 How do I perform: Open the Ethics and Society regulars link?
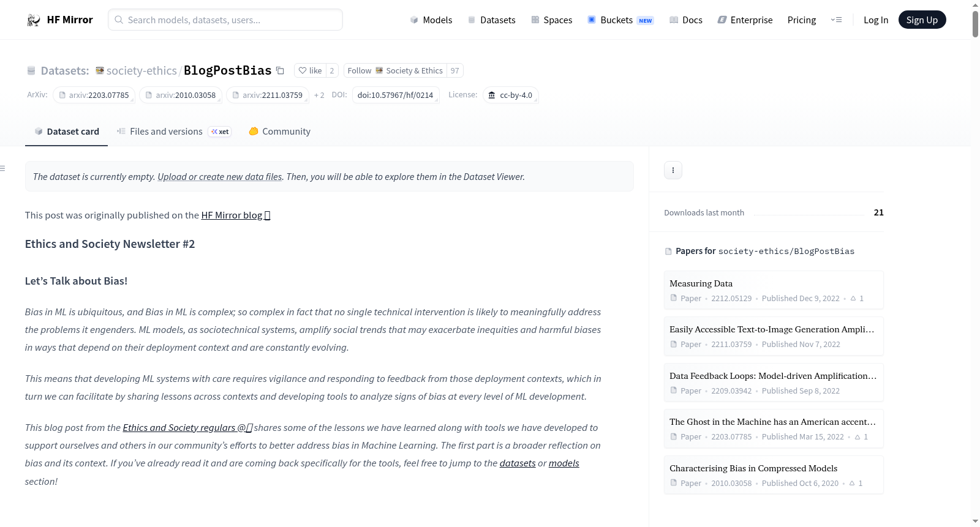click(x=188, y=428)
